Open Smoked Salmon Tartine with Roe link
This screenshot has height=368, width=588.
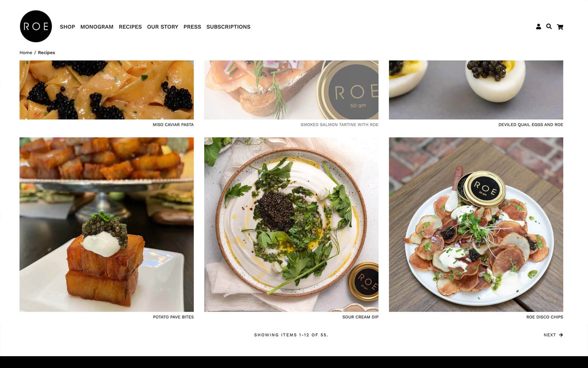coord(339,125)
